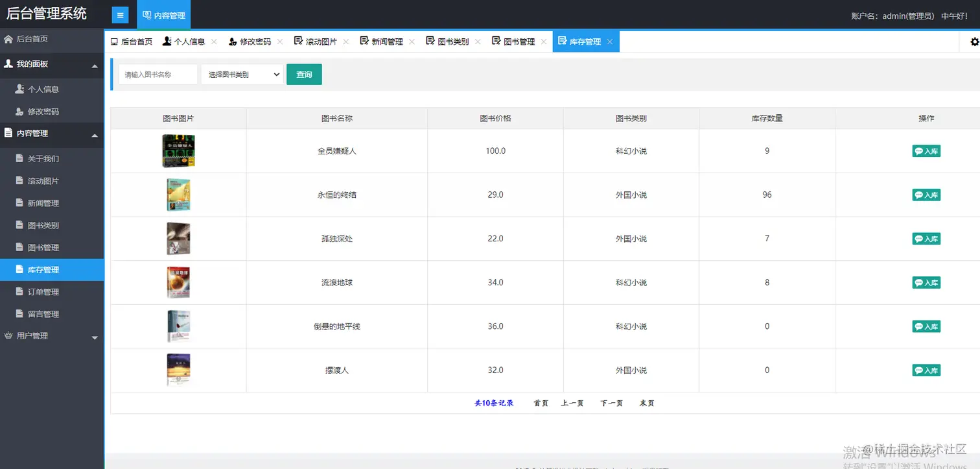This screenshot has width=980, height=469.
Task: Go to 上一页 in pagination
Action: click(x=572, y=403)
